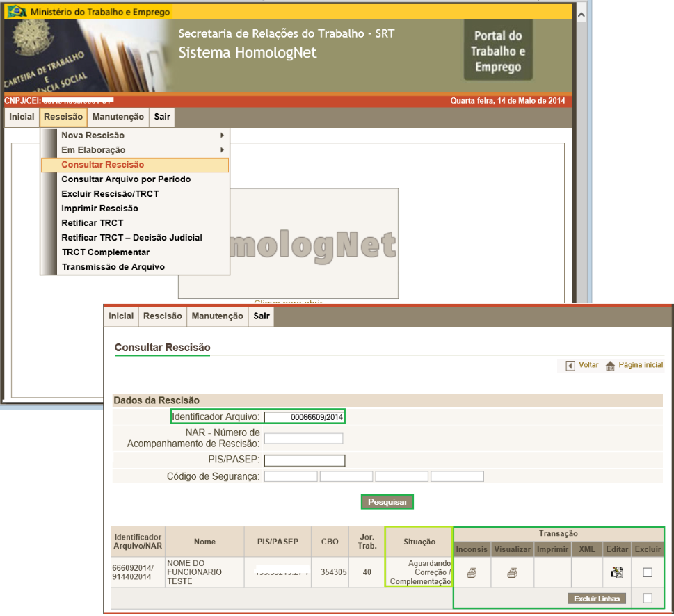
Task: Choose Imprimir Rescisão menu entry
Action: (x=99, y=209)
